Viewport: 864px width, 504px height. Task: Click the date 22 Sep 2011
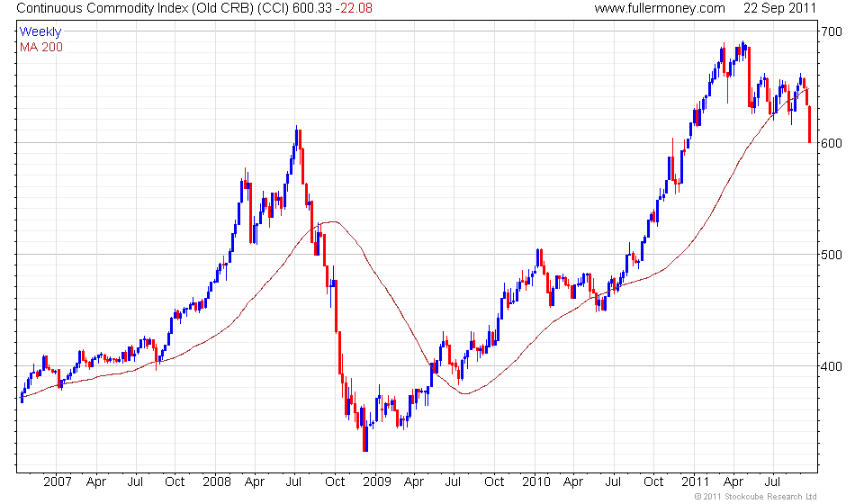point(779,8)
